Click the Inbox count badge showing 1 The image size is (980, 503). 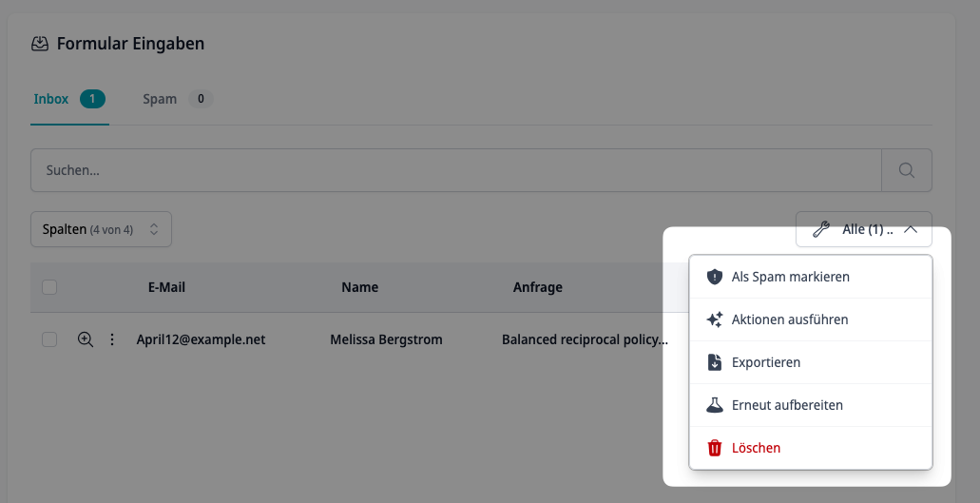point(92,99)
